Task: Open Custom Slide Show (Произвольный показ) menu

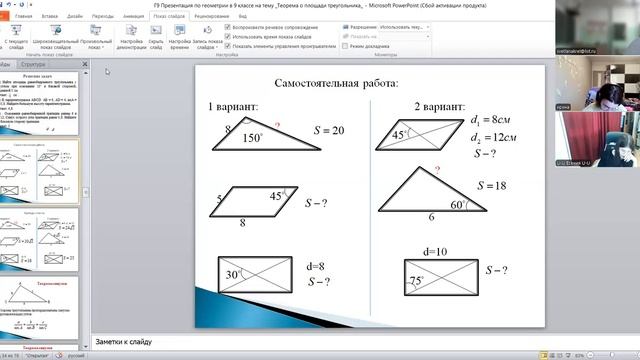Action: coord(96,37)
